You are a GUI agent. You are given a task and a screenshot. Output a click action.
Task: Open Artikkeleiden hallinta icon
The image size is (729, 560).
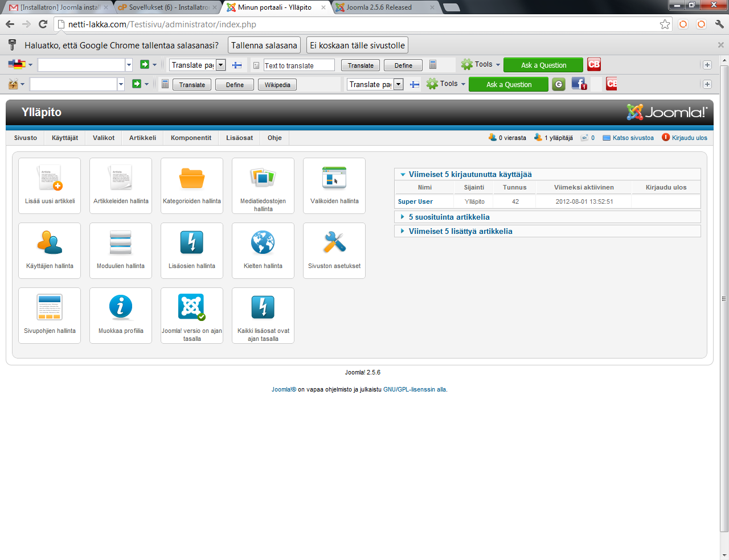pos(121,186)
